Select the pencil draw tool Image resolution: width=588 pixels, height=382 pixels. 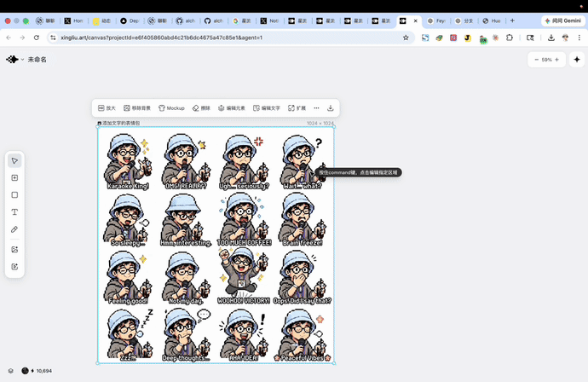click(x=14, y=229)
